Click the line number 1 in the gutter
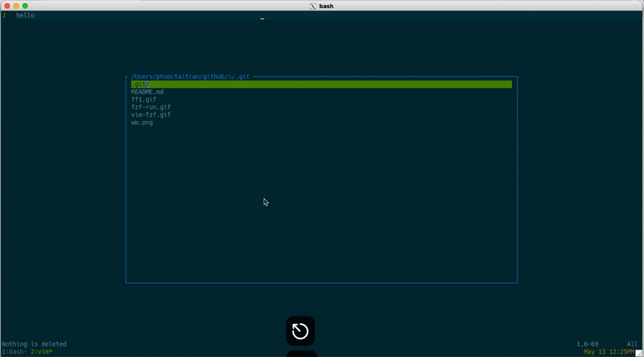The height and width of the screenshot is (357, 644). (x=4, y=15)
